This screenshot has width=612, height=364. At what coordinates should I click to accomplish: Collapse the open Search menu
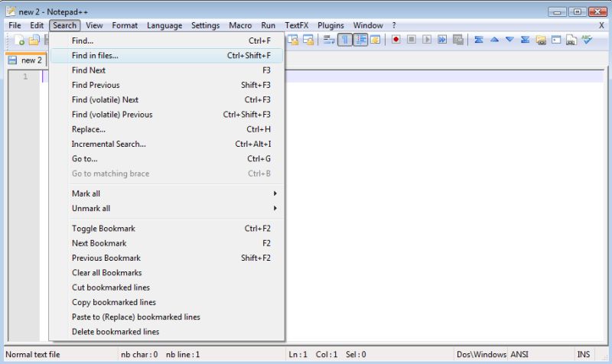pos(65,25)
